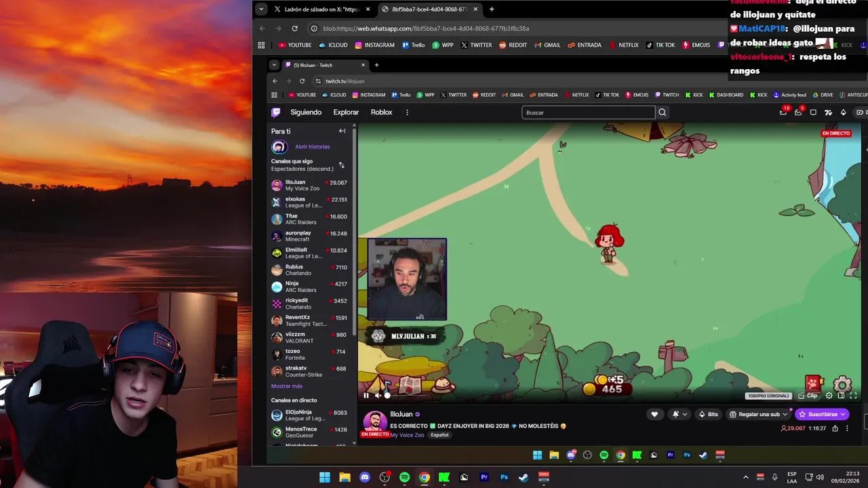The height and width of the screenshot is (488, 868).
Task: Focus the Buscar search field
Action: [x=588, y=113]
